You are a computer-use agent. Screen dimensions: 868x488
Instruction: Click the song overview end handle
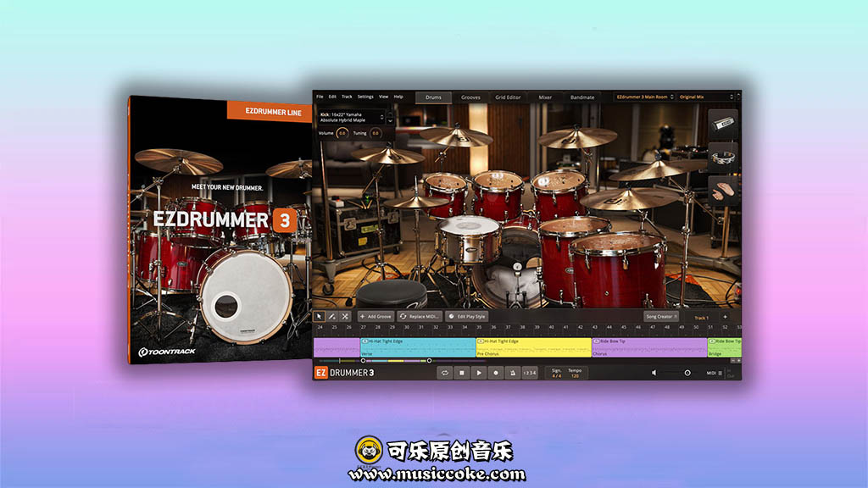429,361
